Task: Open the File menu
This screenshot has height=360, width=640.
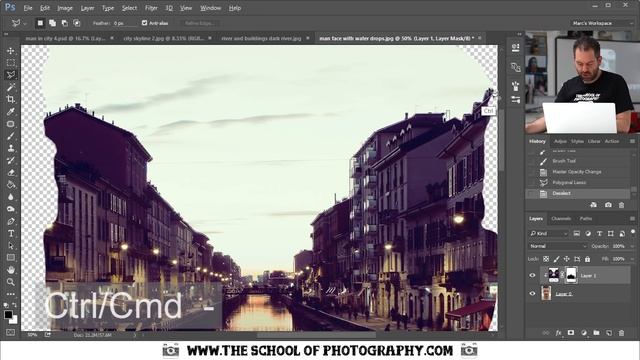Action: pos(28,8)
